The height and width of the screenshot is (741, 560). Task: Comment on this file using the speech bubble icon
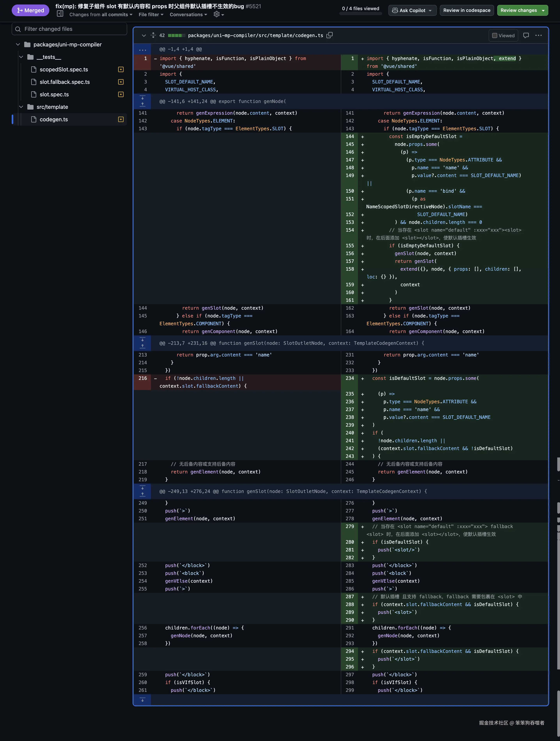click(x=526, y=35)
